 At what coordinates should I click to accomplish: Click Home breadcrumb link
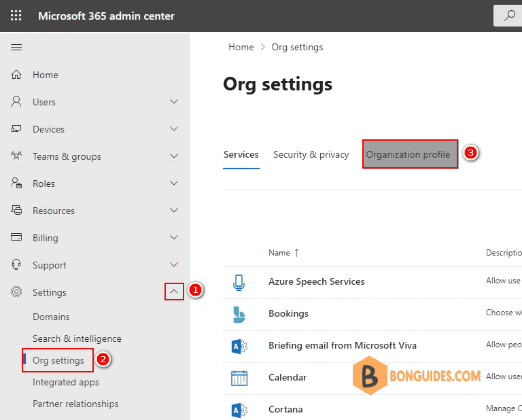click(241, 48)
